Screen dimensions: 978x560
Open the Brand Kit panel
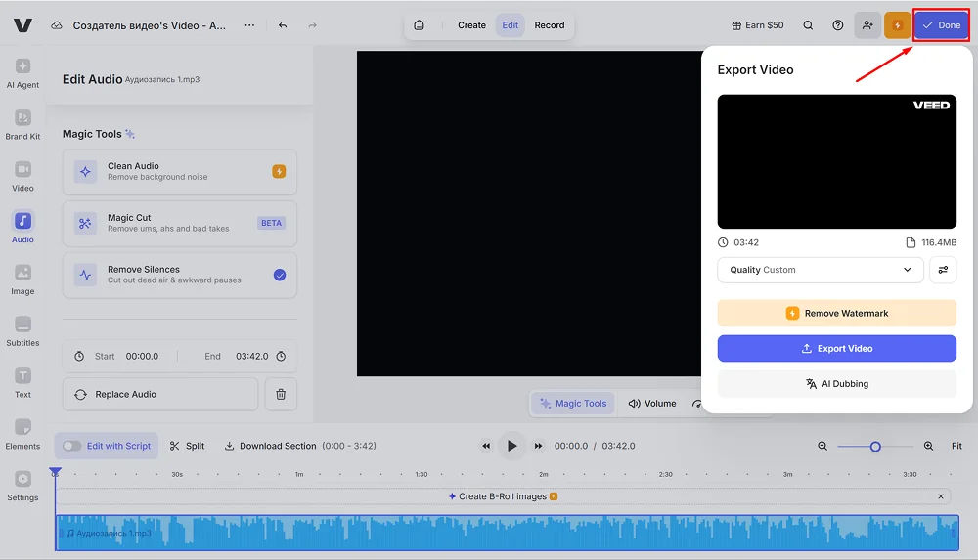[x=22, y=124]
